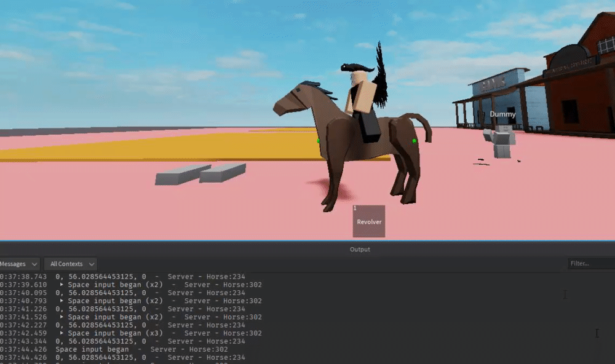Click the Horse:234 source link at 0:37:38.743
The width and height of the screenshot is (615, 364).
pyautogui.click(x=226, y=277)
